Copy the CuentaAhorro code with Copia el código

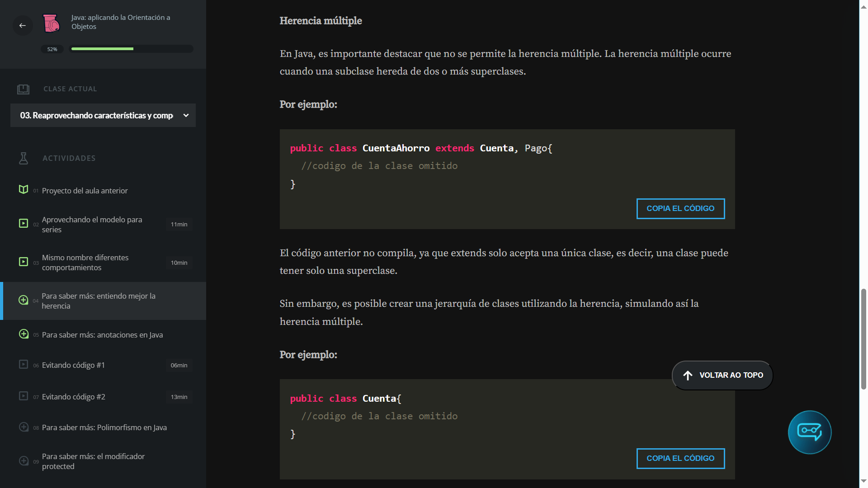(x=680, y=208)
